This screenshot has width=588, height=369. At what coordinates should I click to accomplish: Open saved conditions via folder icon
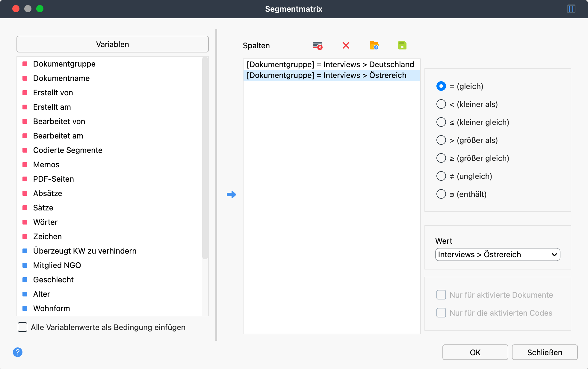(x=374, y=46)
